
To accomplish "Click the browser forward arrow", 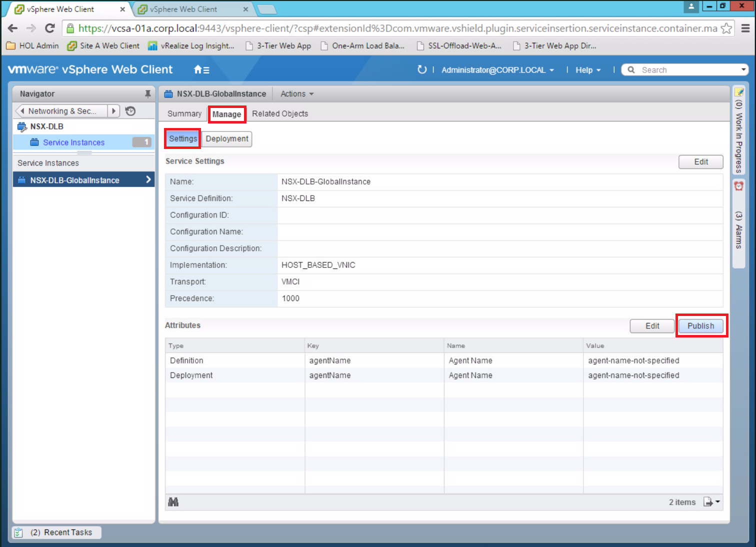I will click(x=31, y=28).
